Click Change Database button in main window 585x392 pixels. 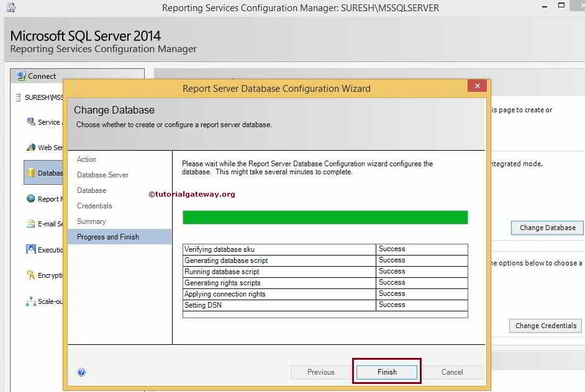pyautogui.click(x=547, y=228)
